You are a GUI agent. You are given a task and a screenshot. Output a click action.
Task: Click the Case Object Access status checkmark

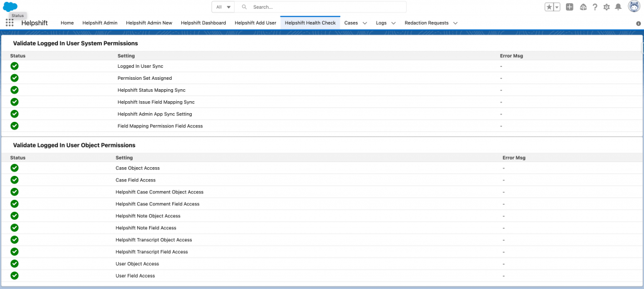(14, 168)
